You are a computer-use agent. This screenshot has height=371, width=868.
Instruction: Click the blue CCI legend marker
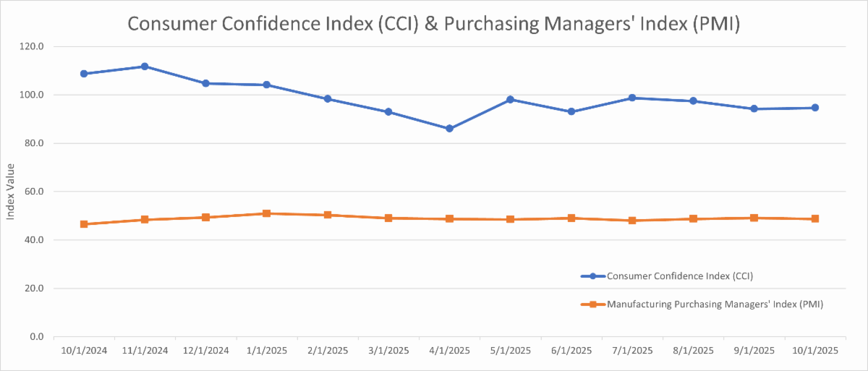[592, 276]
